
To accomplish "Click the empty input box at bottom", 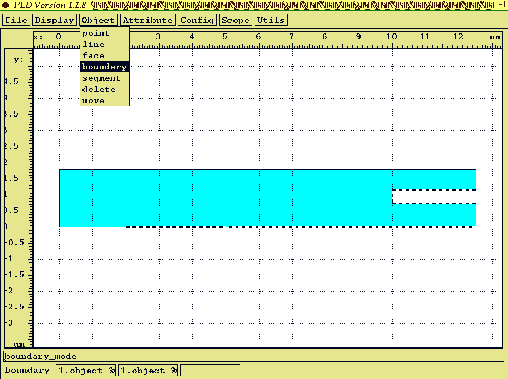I will click(210, 370).
